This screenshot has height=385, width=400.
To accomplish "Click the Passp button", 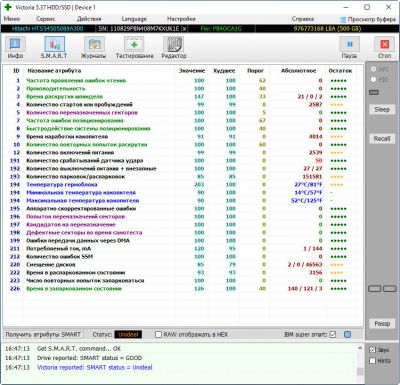I will coord(382,323).
